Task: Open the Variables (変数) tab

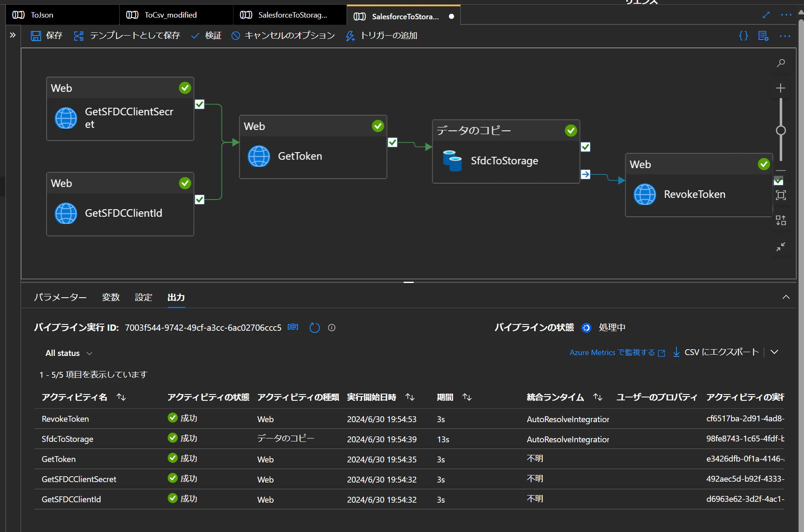Action: pos(111,297)
